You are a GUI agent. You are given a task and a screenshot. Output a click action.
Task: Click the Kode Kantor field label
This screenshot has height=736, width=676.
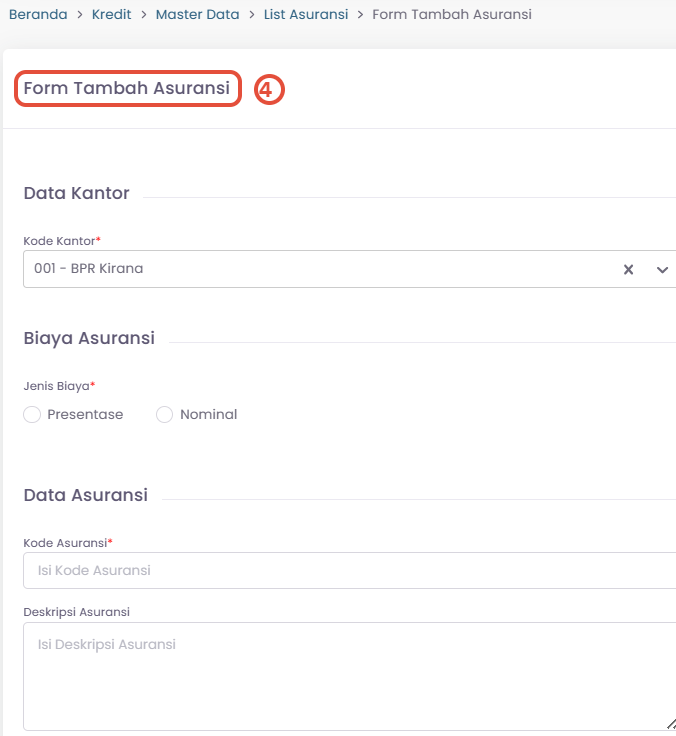click(x=62, y=241)
